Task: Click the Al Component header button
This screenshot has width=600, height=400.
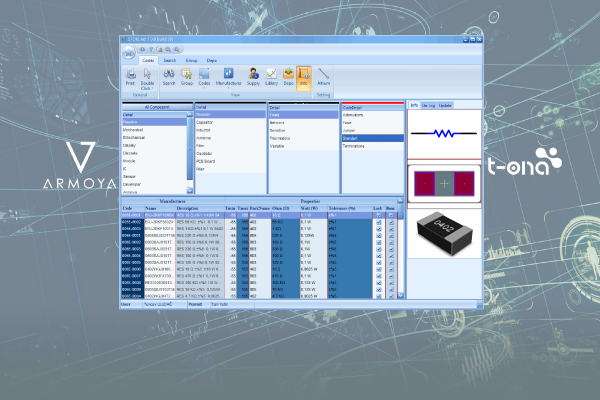Action: coord(157,107)
